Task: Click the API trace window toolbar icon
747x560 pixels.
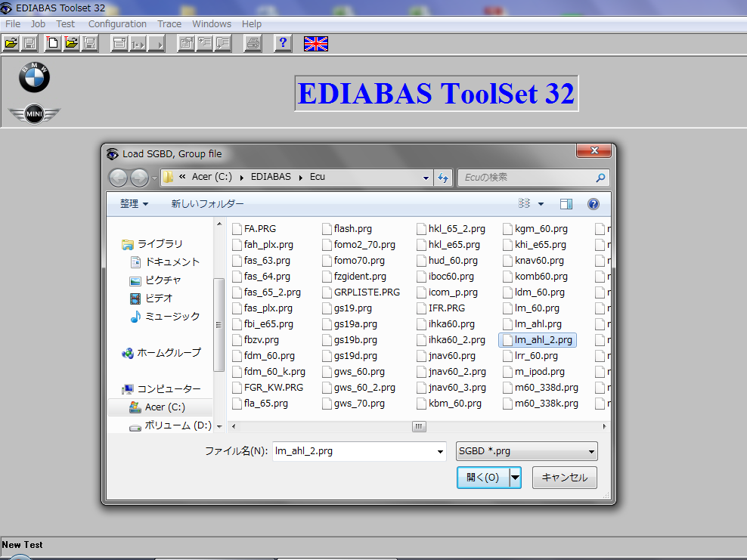Action: (x=205, y=44)
